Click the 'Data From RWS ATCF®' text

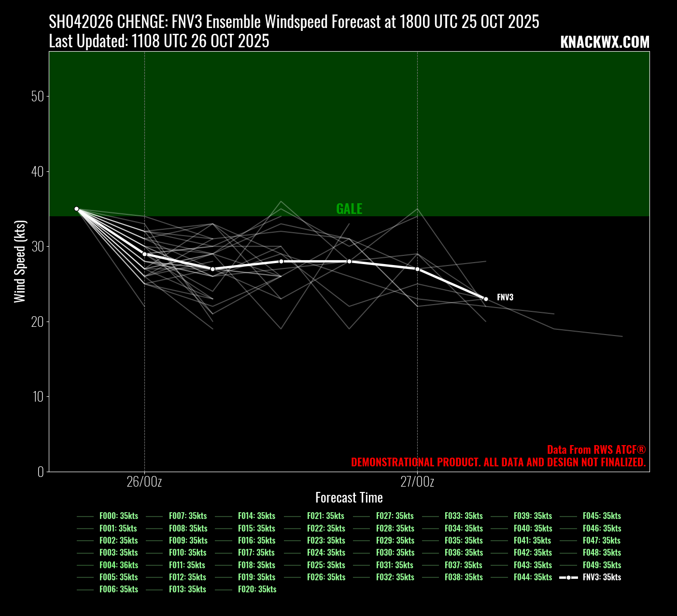[x=596, y=449]
